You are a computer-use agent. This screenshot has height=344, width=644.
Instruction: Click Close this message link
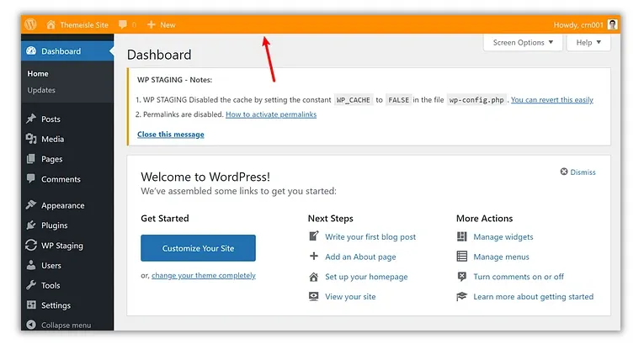tap(170, 135)
